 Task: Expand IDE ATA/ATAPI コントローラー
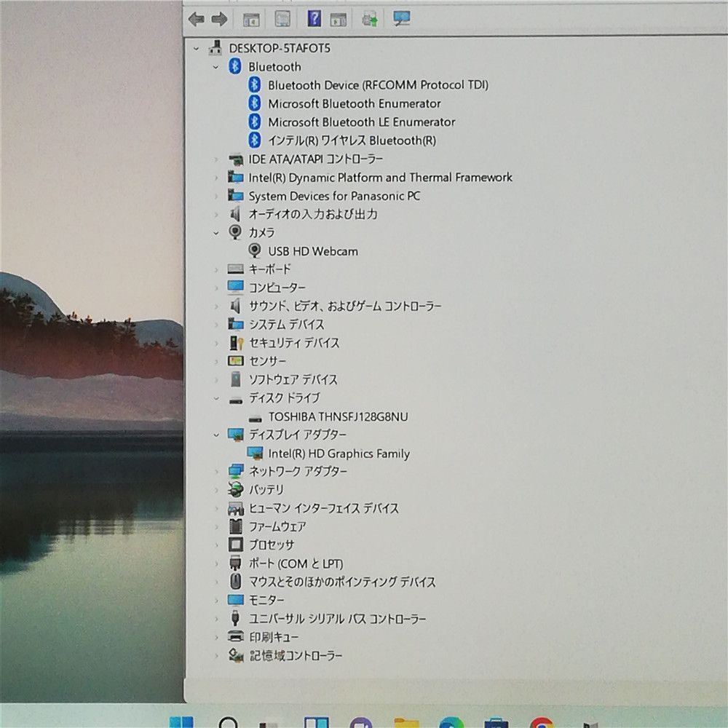216,159
